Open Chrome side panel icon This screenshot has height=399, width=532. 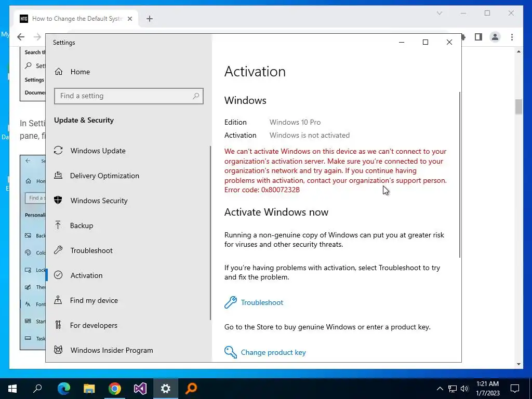(478, 37)
